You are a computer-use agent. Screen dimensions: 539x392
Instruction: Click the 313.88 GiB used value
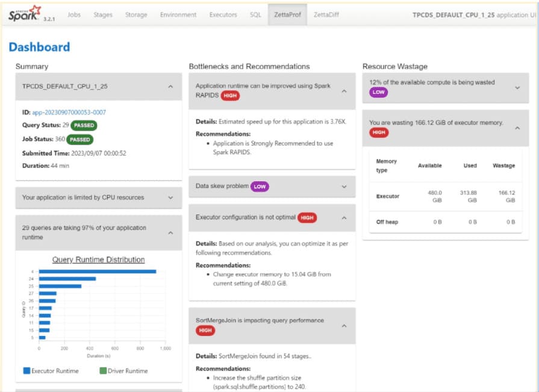pos(469,196)
